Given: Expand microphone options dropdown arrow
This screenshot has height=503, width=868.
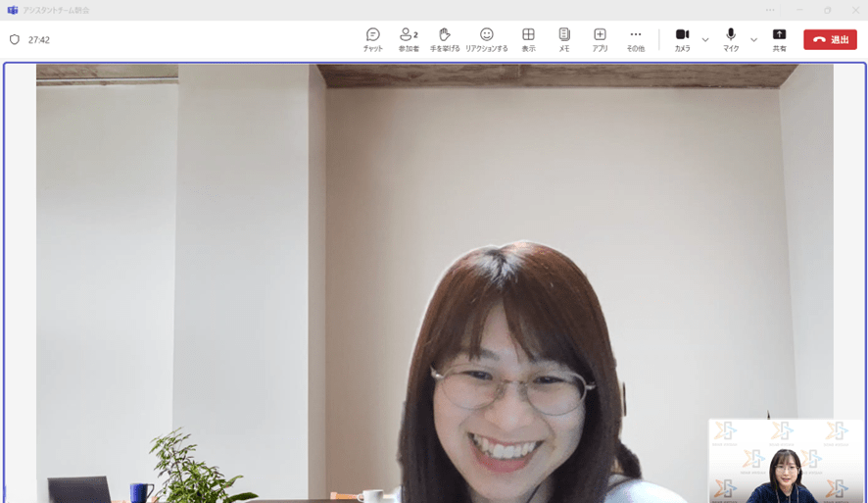Looking at the screenshot, I should click(x=753, y=40).
